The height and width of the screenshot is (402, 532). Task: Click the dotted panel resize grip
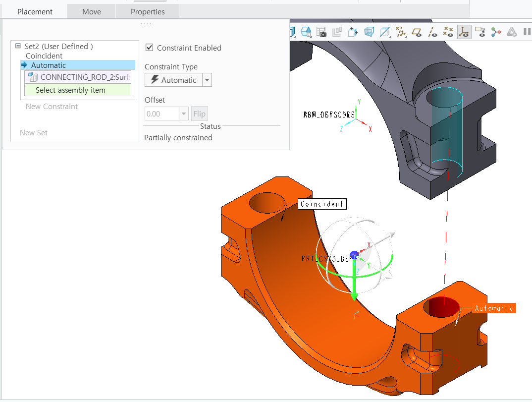(146, 23)
